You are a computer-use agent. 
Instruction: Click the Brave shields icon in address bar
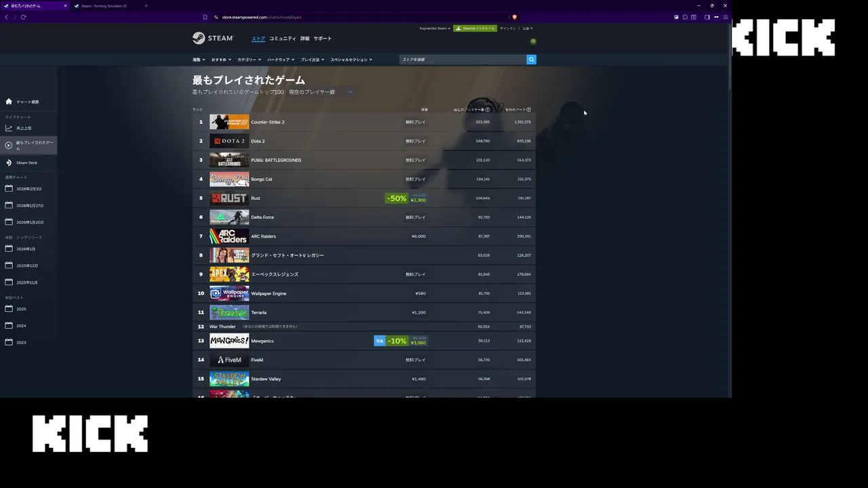[515, 17]
